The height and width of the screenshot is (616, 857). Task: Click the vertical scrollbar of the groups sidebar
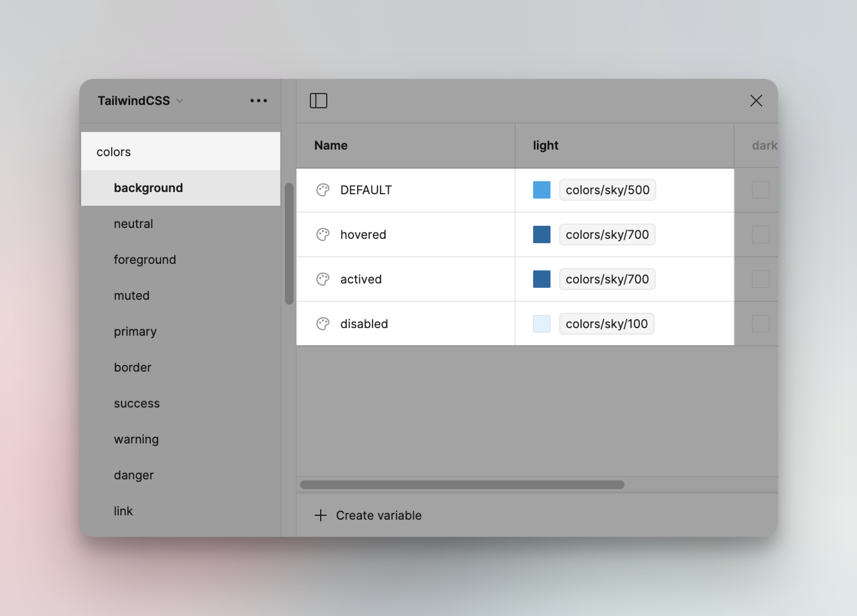(x=289, y=244)
